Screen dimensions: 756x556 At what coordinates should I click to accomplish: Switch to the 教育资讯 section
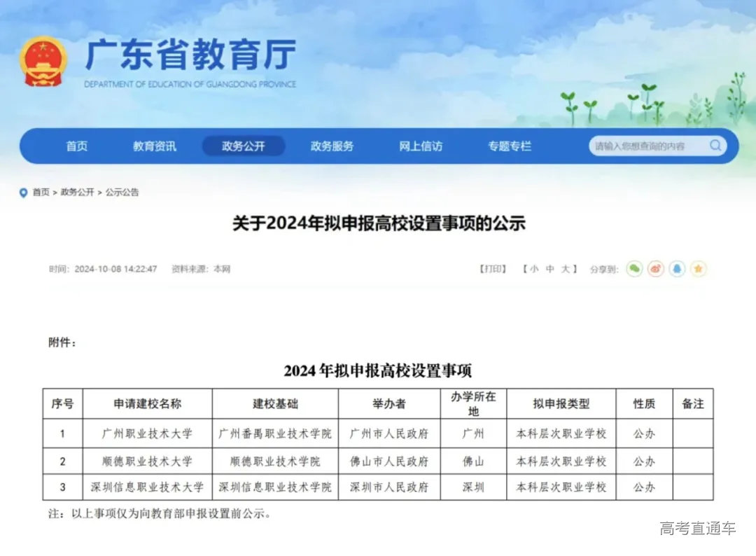pyautogui.click(x=155, y=146)
